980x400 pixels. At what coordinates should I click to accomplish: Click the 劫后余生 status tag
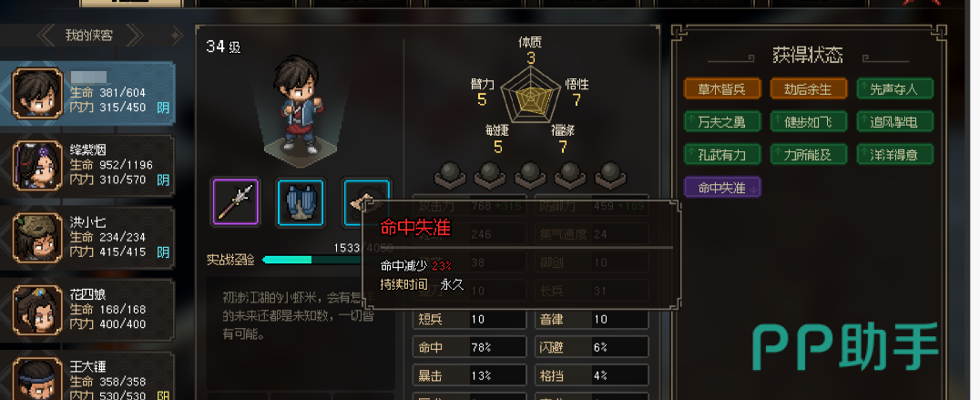(808, 88)
